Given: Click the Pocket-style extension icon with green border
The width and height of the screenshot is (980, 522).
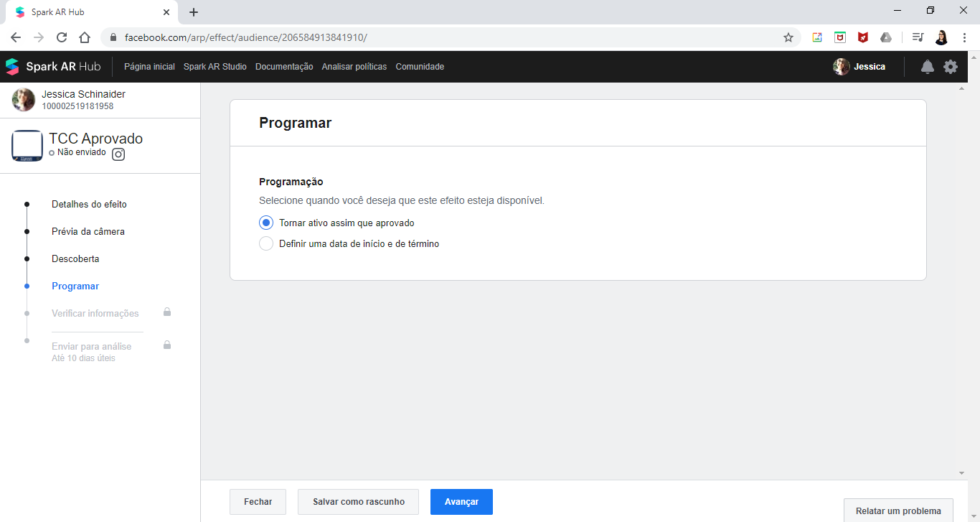Looking at the screenshot, I should (840, 37).
